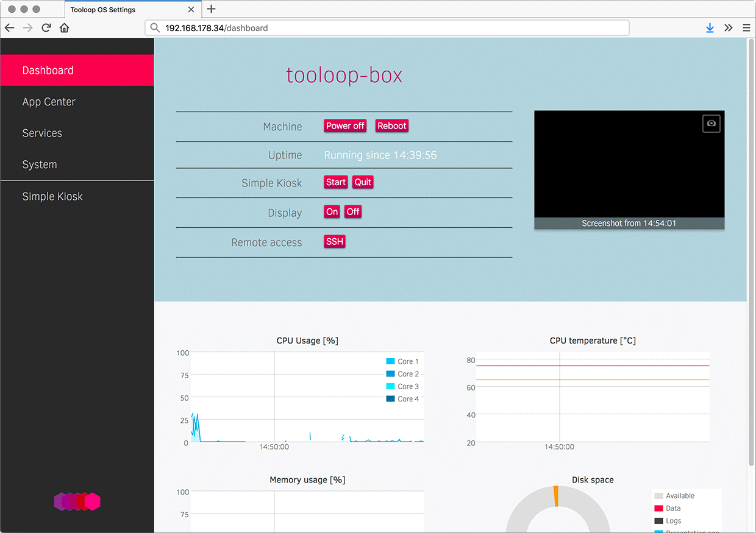
Task: Reload the page with the refresh icon
Action: 46,28
